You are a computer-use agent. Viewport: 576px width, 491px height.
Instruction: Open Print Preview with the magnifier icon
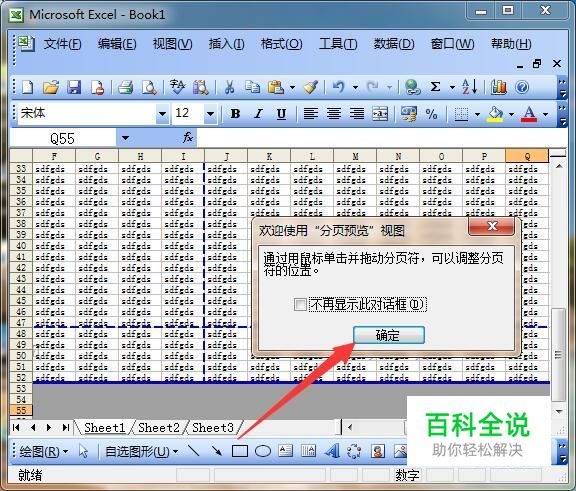[x=149, y=87]
